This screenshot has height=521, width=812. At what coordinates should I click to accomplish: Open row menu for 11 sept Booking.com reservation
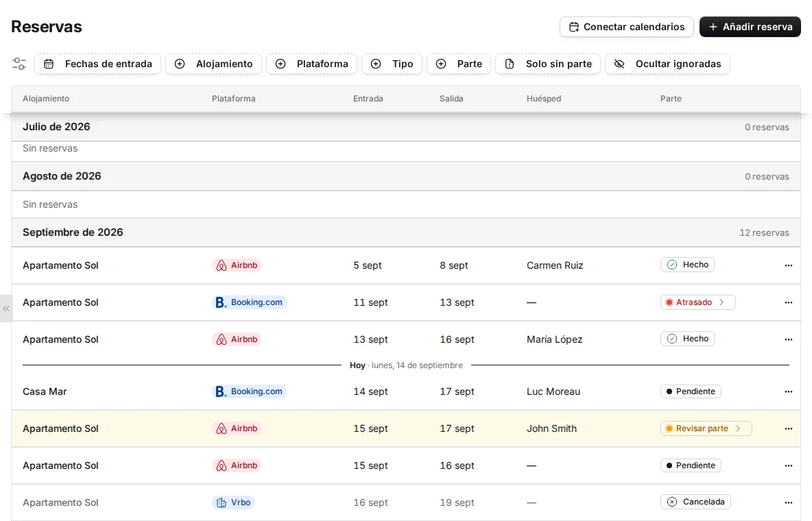tap(788, 302)
